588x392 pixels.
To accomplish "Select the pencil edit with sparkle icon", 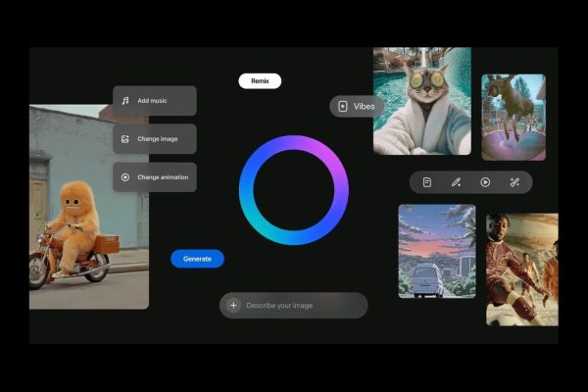I will coord(456,182).
